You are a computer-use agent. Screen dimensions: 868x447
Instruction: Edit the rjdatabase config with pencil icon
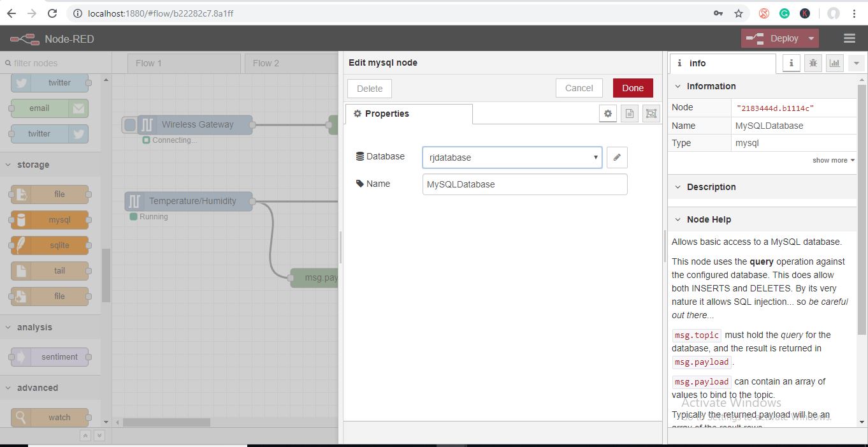[x=617, y=158]
